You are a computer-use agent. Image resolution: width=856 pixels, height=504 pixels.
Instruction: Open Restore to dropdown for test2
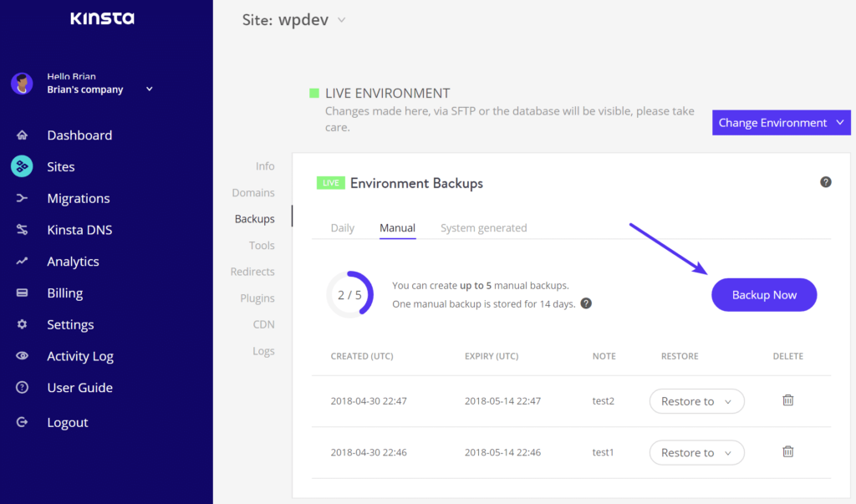click(x=696, y=401)
